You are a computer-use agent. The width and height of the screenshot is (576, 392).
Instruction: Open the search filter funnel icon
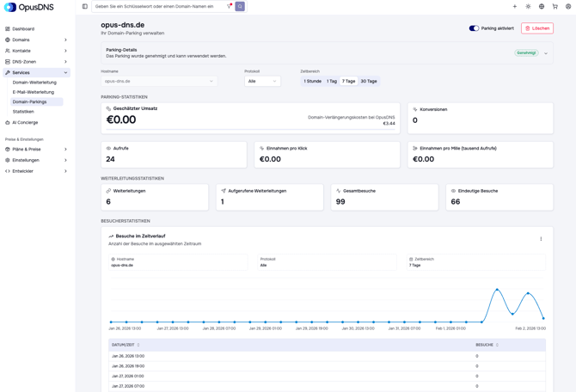click(x=230, y=6)
